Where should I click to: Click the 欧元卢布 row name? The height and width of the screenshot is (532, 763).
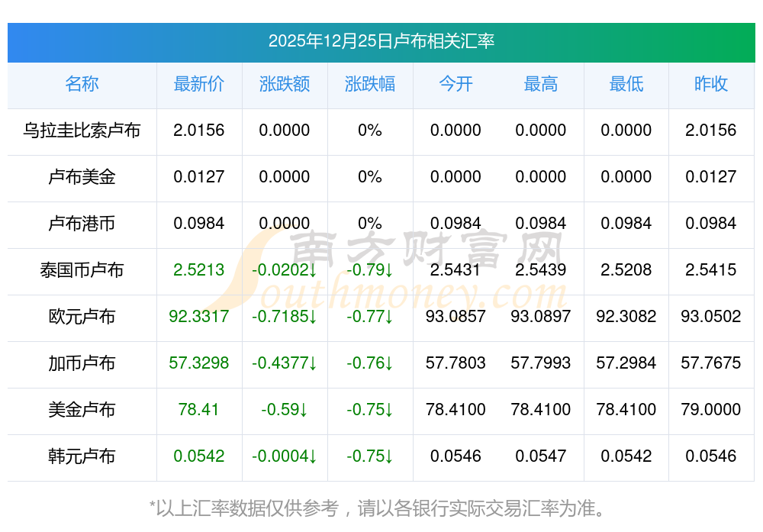point(82,317)
